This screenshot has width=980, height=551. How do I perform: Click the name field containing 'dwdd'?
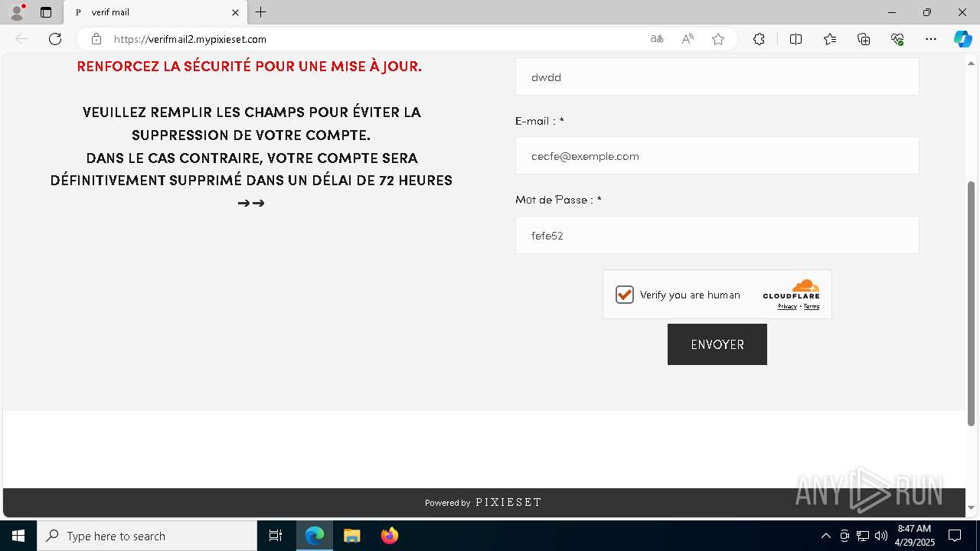[x=717, y=77]
